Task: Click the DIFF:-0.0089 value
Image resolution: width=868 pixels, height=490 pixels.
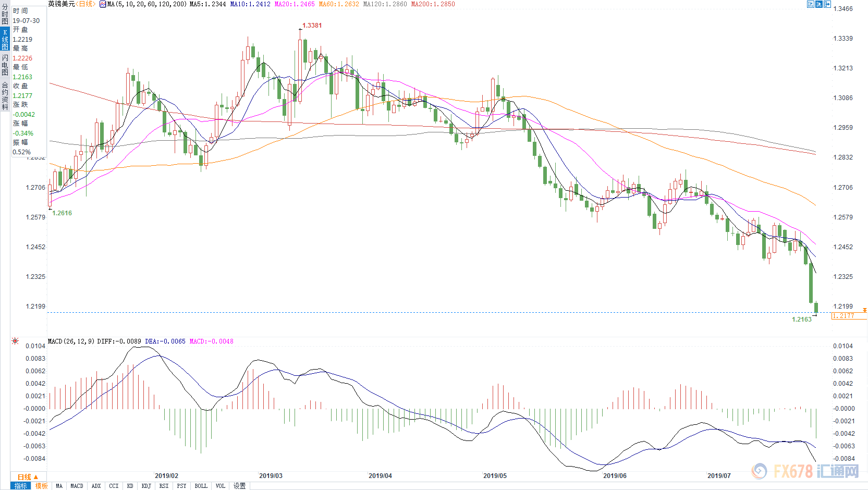Action: (x=119, y=341)
